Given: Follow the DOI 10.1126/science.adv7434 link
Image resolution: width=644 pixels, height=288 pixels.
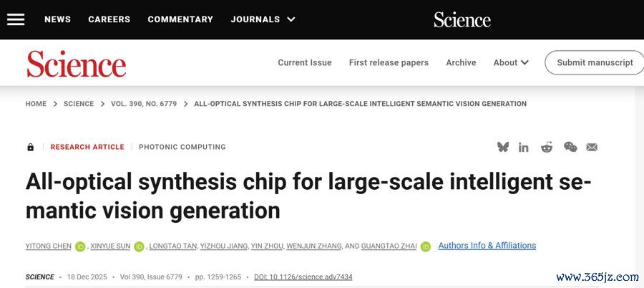Looking at the screenshot, I should click(303, 277).
